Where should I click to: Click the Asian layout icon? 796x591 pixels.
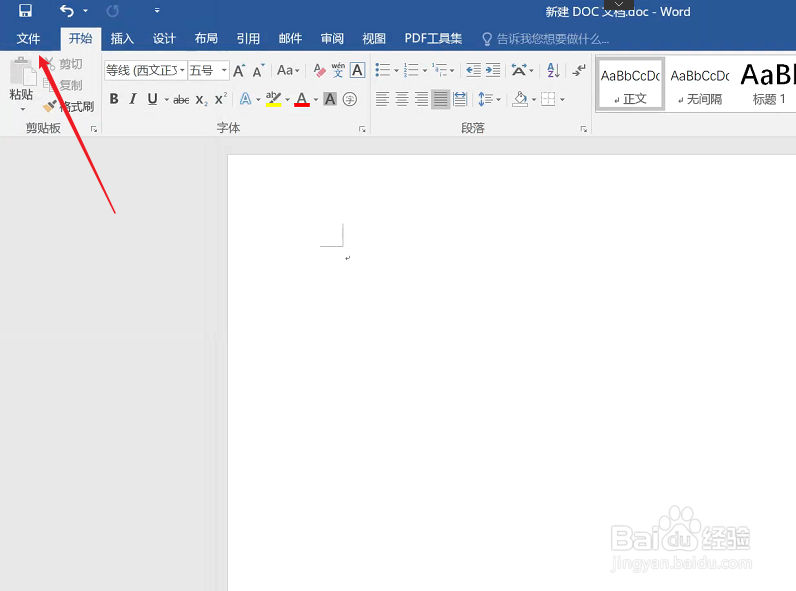519,70
